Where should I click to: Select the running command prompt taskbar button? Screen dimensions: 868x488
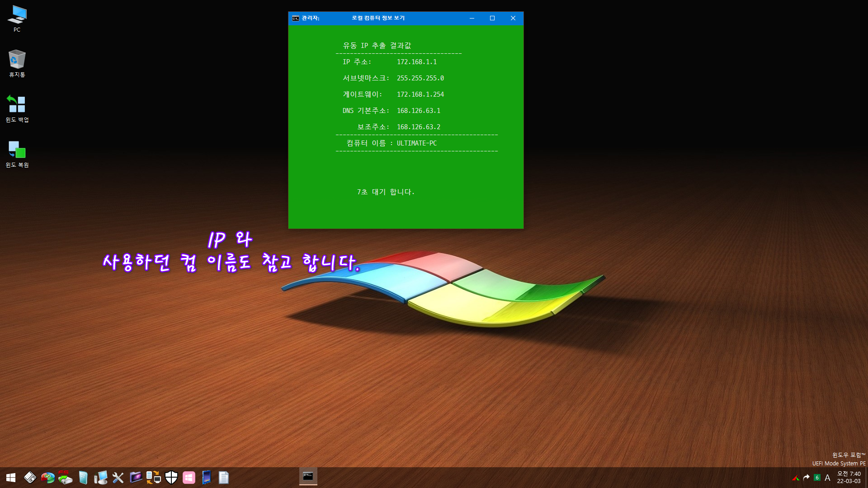point(308,477)
